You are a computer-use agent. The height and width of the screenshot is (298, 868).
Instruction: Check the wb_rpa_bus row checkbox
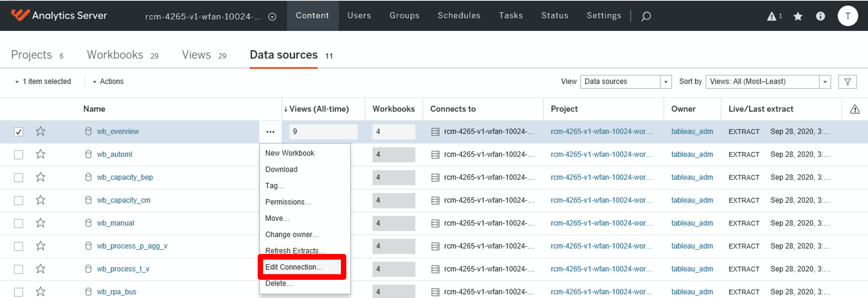[18, 292]
